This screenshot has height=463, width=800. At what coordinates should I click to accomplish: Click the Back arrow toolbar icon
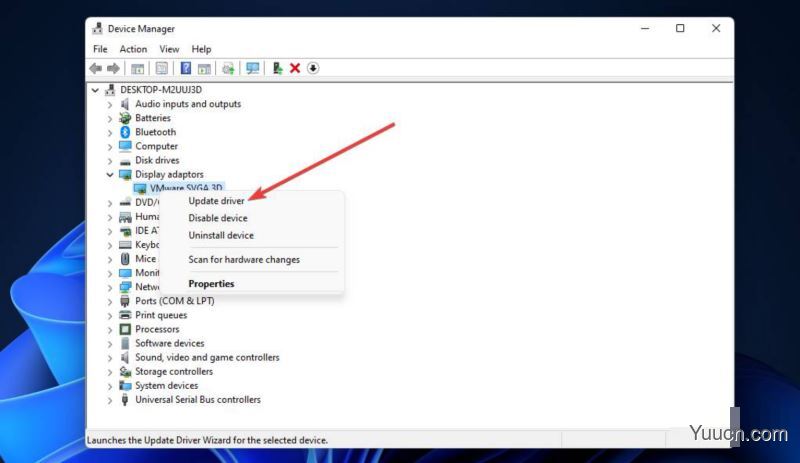pos(95,68)
